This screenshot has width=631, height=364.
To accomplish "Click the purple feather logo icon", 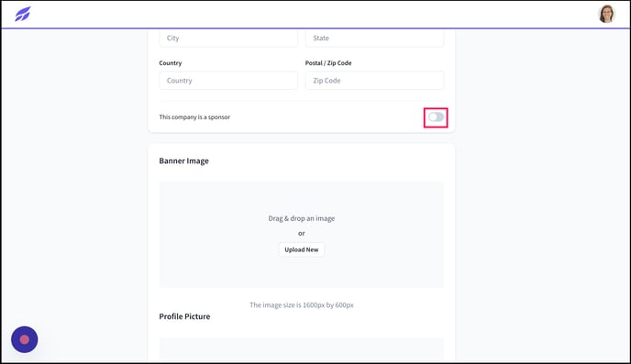I will (23, 14).
